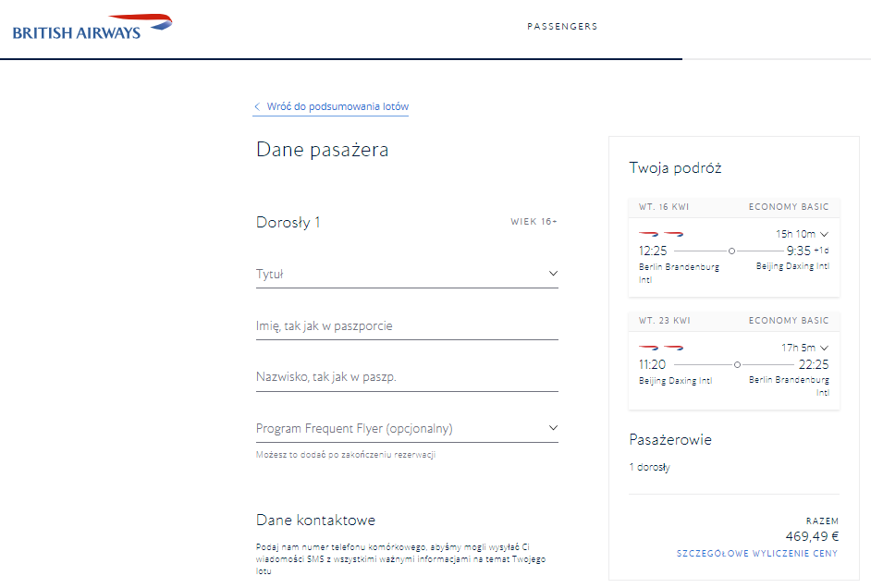This screenshot has height=588, width=871.
Task: Open the Tytuł dropdown
Action: point(407,274)
